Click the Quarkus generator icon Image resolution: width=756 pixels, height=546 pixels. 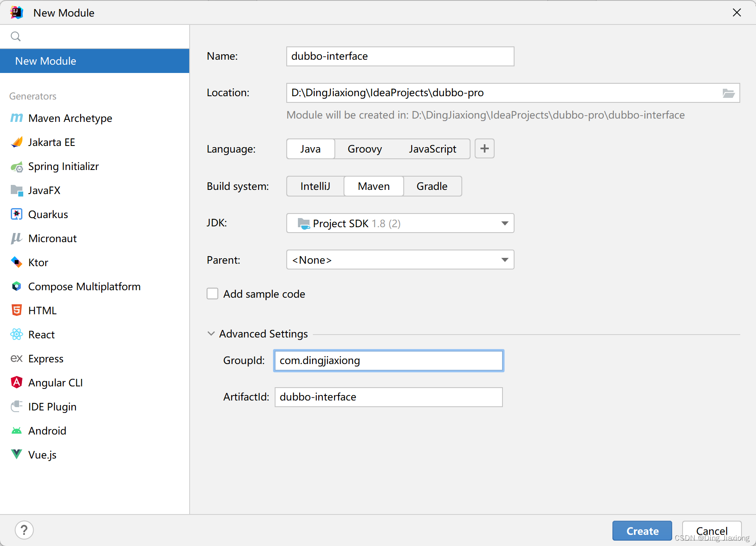pos(17,214)
